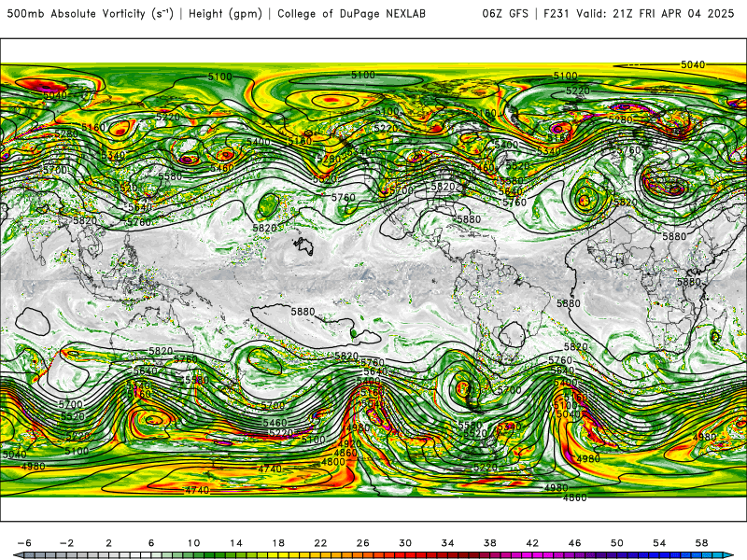Click the "F231 Valid: 21Z FRI APR 04 2025" text
Image resolution: width=747 pixels, height=560 pixels.
[x=639, y=14]
